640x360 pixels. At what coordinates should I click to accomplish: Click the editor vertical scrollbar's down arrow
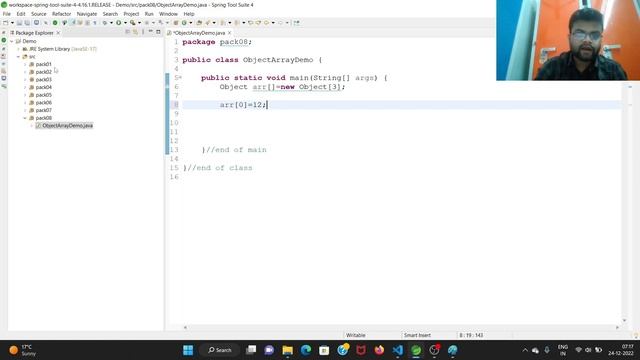point(624,320)
